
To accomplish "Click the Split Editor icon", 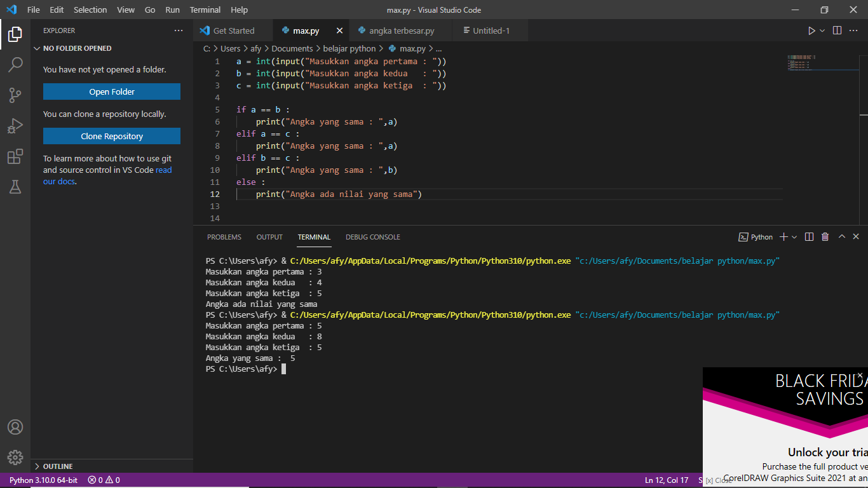I will (837, 30).
